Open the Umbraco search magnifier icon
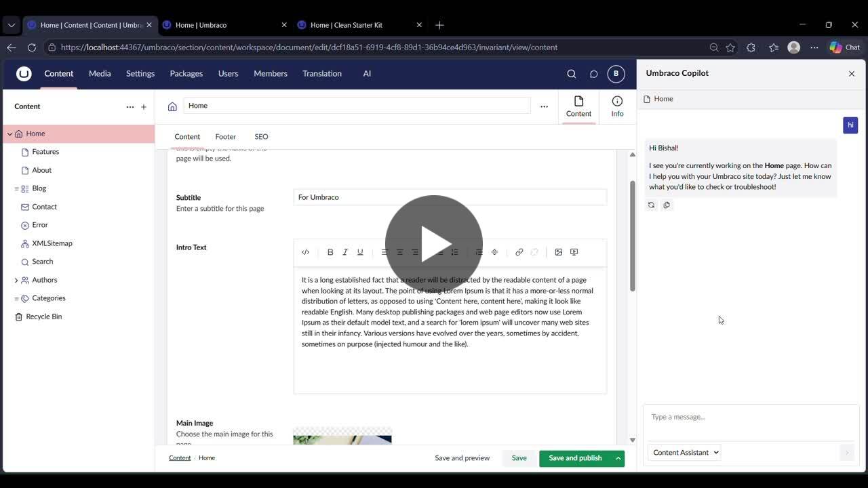The image size is (868, 488). [x=572, y=74]
